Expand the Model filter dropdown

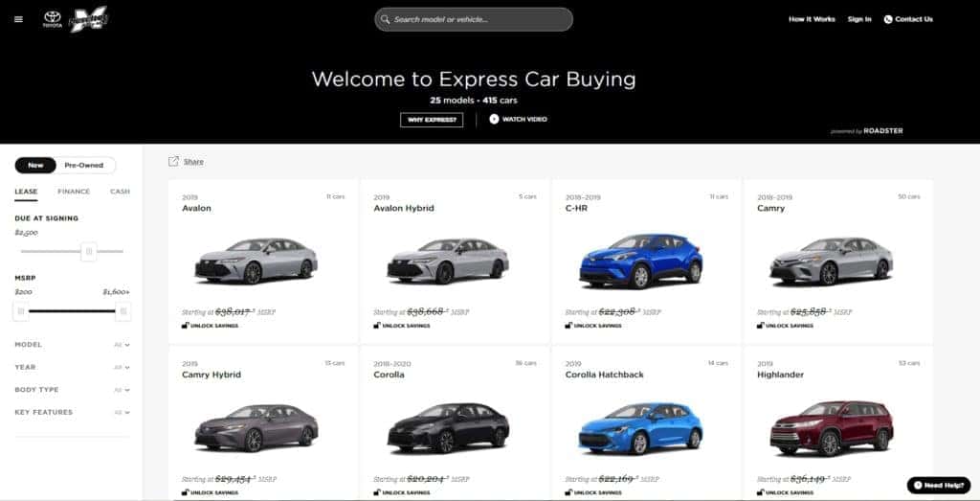click(73, 345)
